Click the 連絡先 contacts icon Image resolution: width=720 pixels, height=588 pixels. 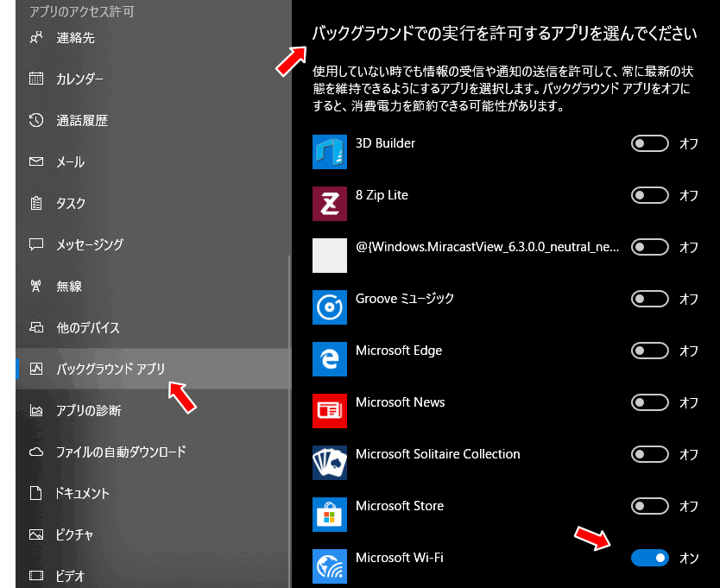(35, 37)
